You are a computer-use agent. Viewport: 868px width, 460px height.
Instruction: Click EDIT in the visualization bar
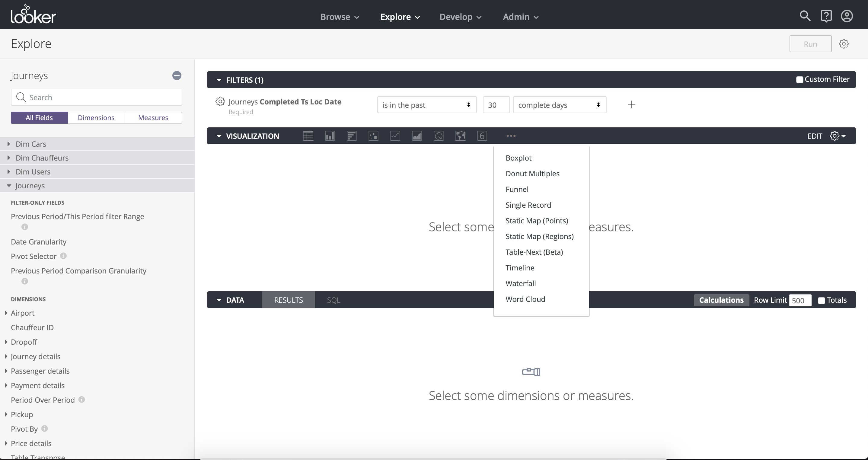tap(814, 136)
